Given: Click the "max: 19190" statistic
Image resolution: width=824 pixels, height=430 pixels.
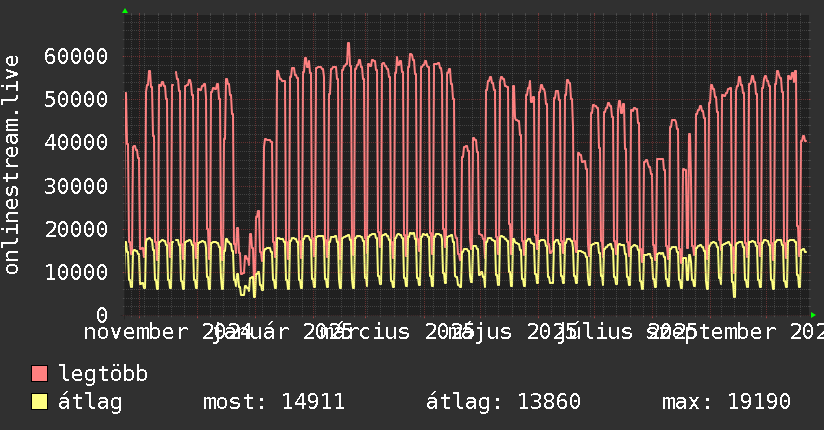Looking at the screenshot, I should tap(726, 403).
